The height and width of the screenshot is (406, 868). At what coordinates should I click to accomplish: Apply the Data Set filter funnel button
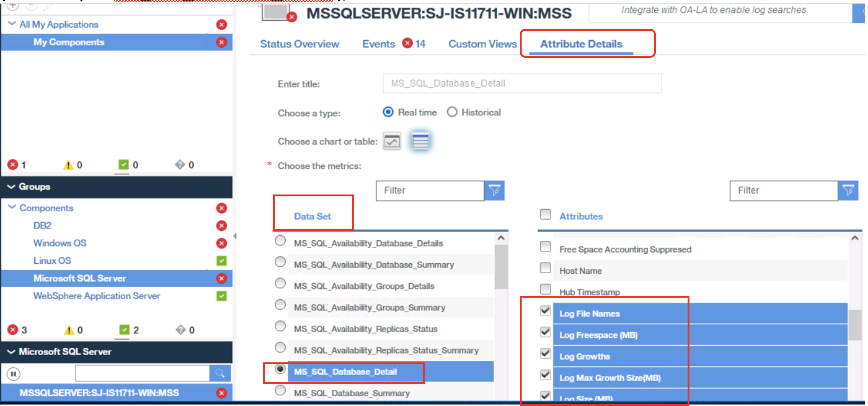click(x=494, y=190)
